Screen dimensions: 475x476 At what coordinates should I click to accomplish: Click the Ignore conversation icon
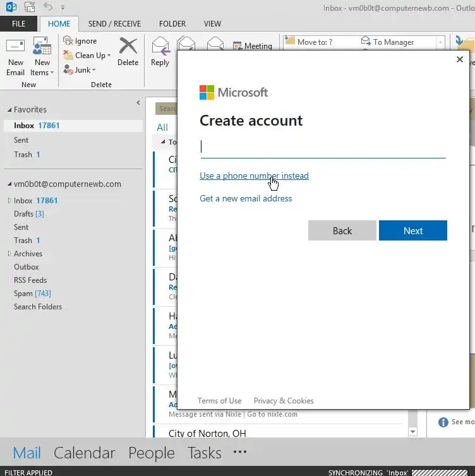[68, 40]
